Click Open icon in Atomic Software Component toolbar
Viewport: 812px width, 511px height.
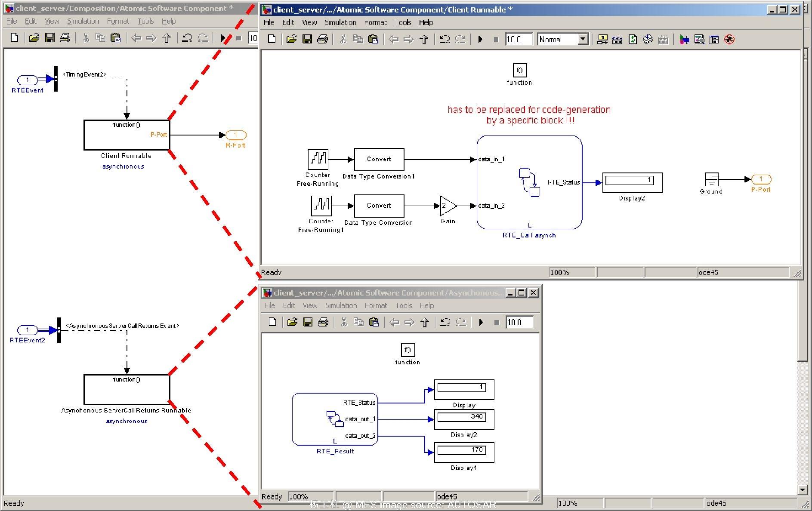[34, 38]
